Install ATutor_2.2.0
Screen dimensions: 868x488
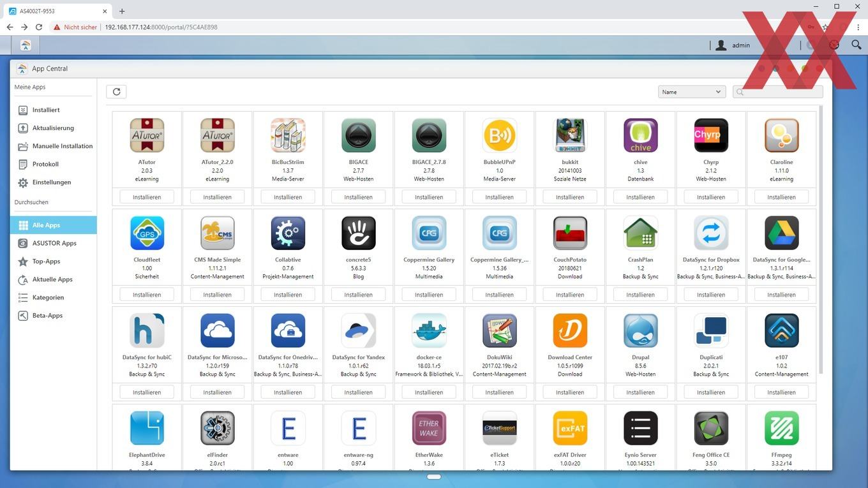218,197
